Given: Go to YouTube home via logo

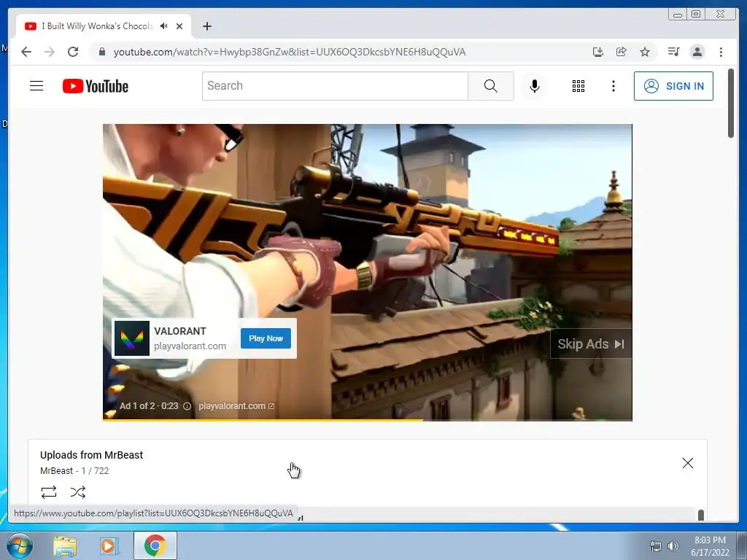Looking at the screenshot, I should (96, 86).
